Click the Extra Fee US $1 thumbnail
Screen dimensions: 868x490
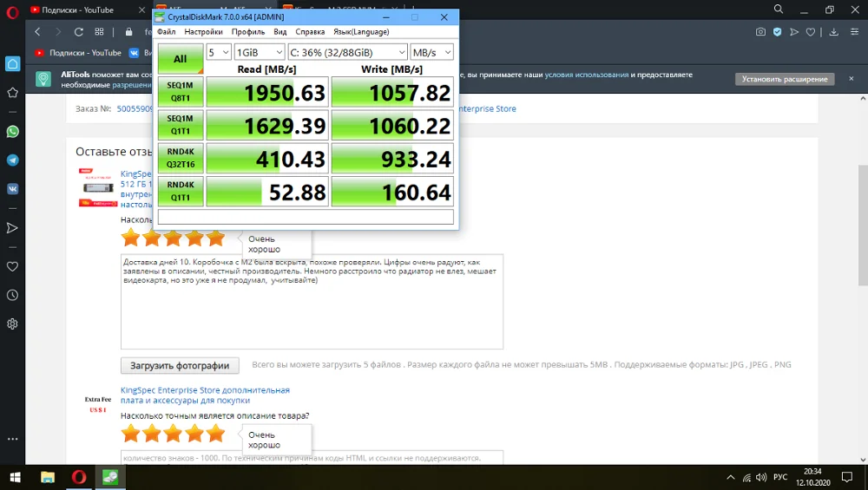point(98,404)
